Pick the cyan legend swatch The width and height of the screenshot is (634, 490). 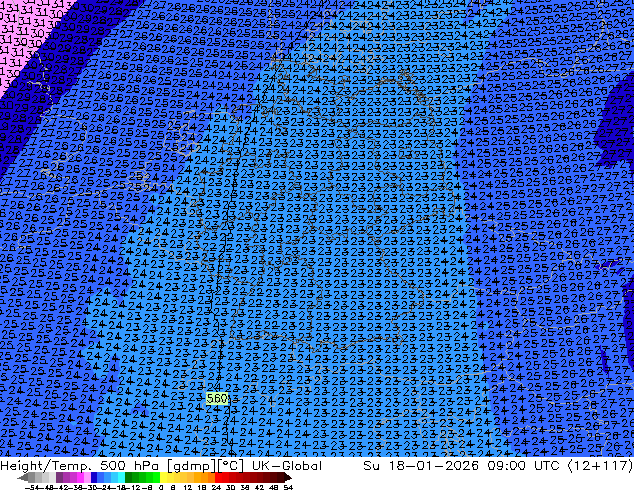121,478
